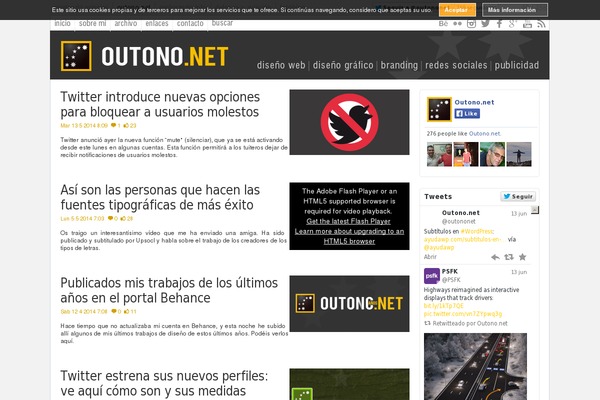Select branding category
The width and height of the screenshot is (600, 400).
click(399, 65)
